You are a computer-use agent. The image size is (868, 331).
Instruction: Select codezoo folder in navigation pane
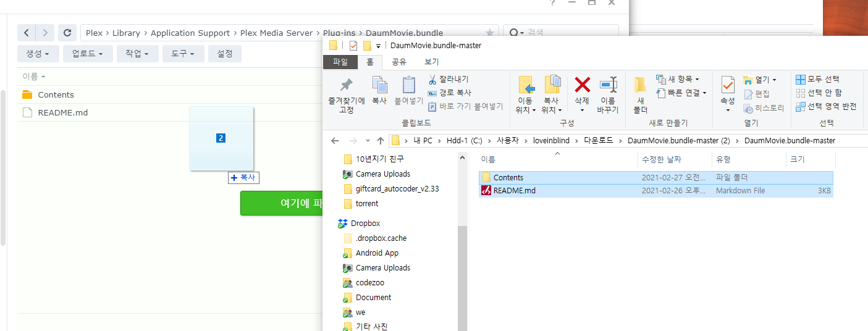(369, 282)
